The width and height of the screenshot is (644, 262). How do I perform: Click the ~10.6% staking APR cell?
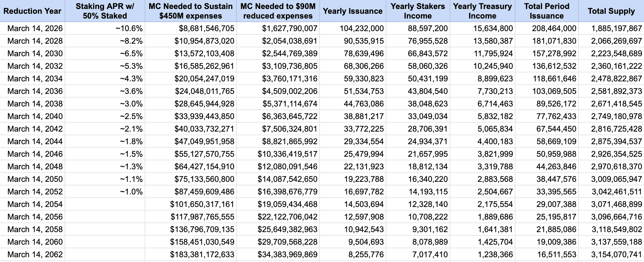(x=129, y=28)
